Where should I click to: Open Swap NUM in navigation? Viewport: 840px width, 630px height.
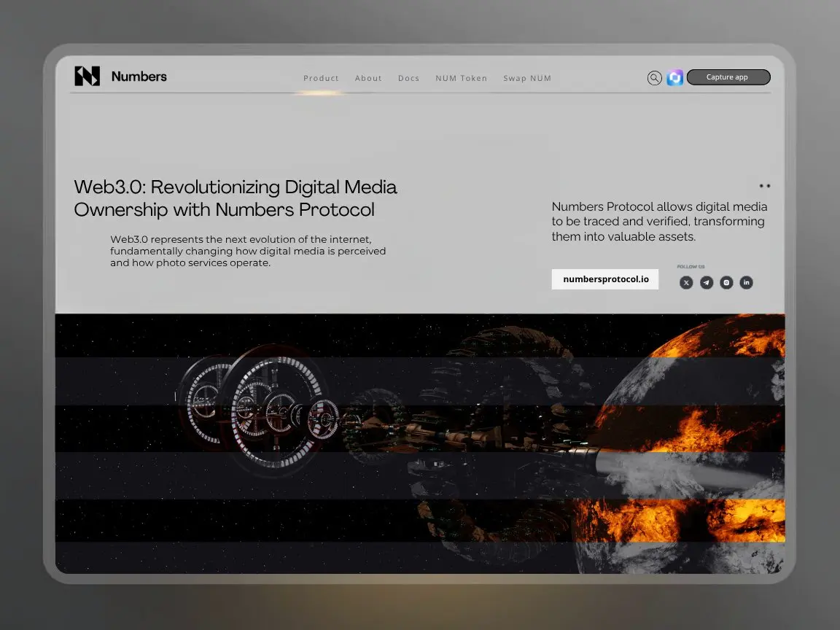coord(527,78)
